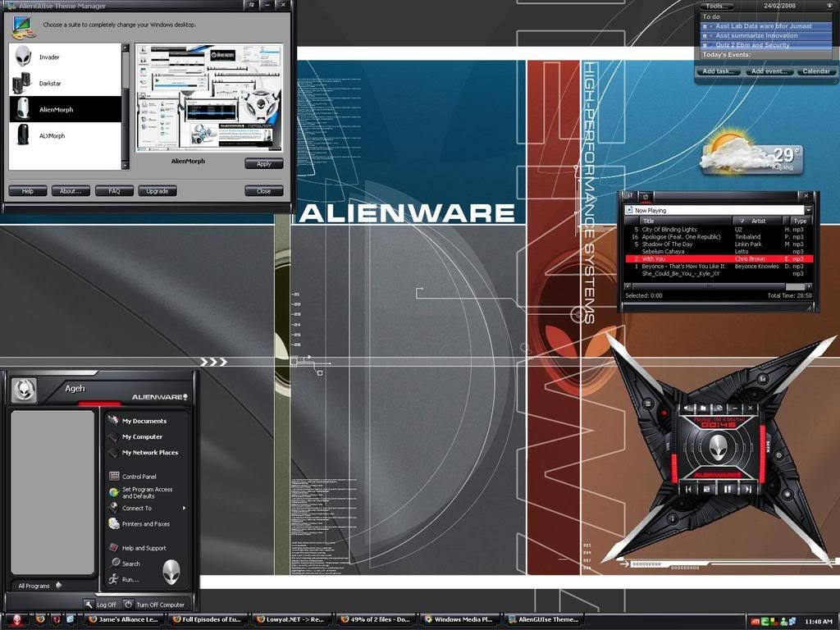
Task: Expand the Now Playing dropdown
Action: point(808,211)
